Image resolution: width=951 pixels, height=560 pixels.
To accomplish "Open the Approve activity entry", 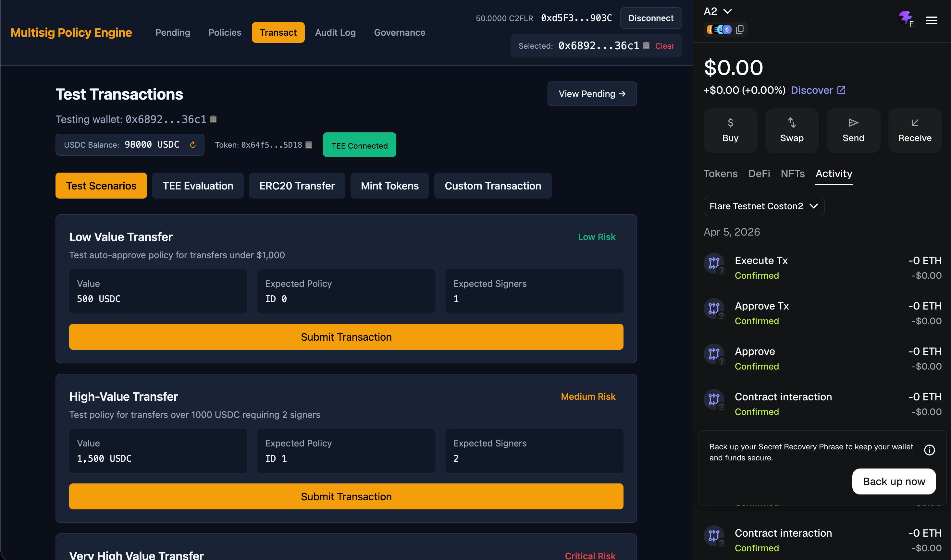I will (x=823, y=359).
